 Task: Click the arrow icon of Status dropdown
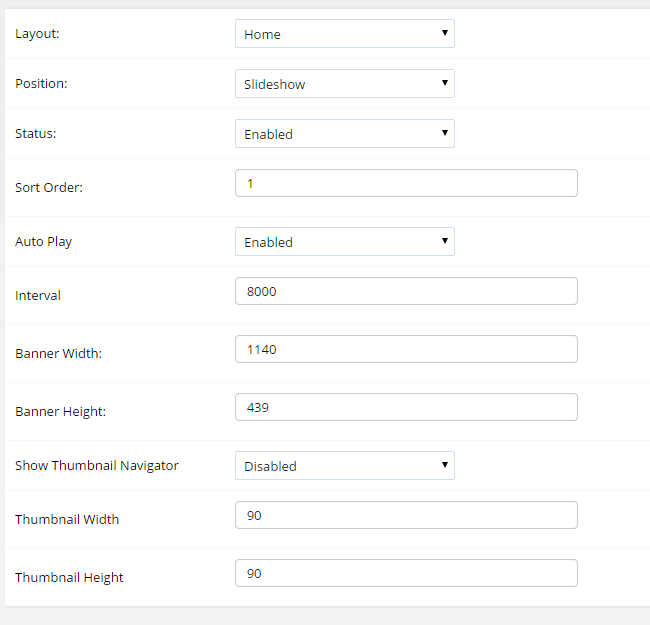tap(445, 133)
